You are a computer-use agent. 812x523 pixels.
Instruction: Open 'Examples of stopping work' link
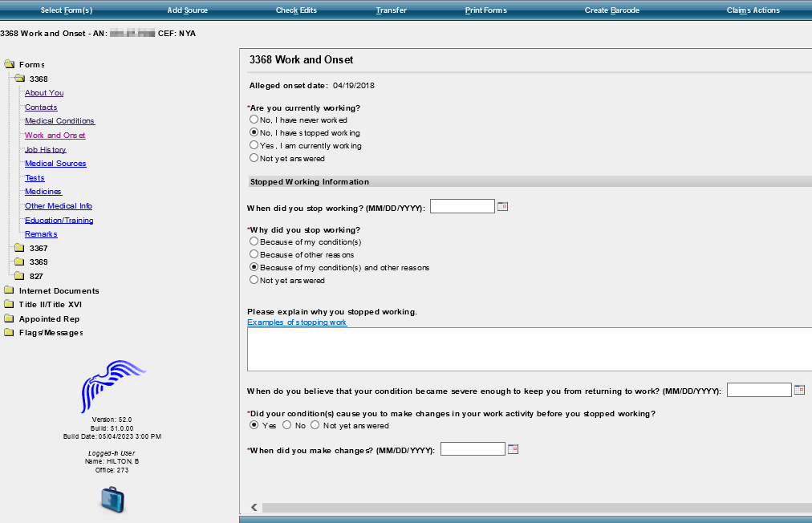tap(297, 322)
